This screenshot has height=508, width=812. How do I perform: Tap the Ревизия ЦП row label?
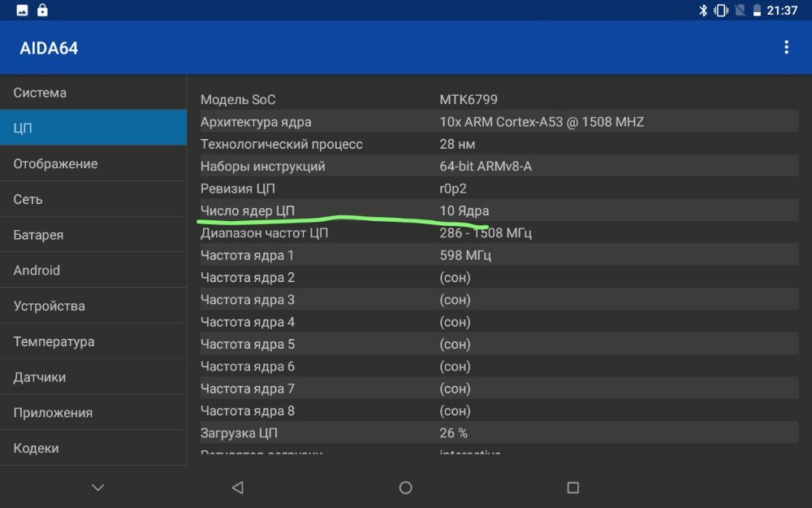click(x=237, y=189)
